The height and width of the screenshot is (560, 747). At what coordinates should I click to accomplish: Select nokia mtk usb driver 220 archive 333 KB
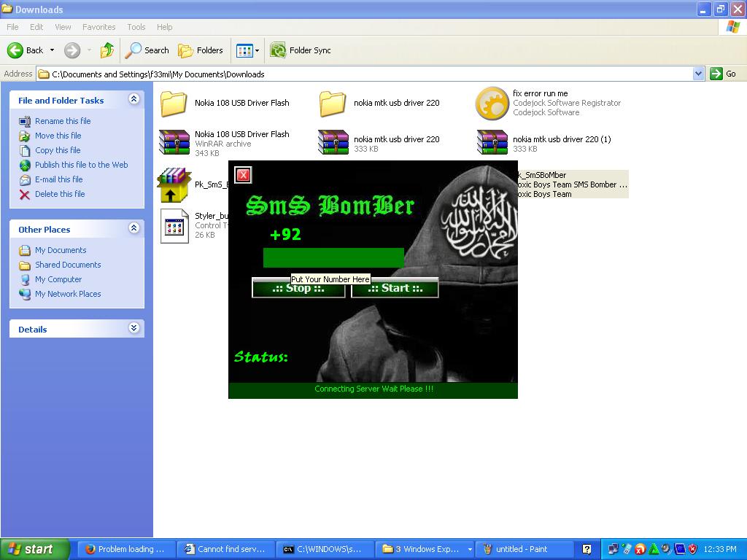(333, 142)
